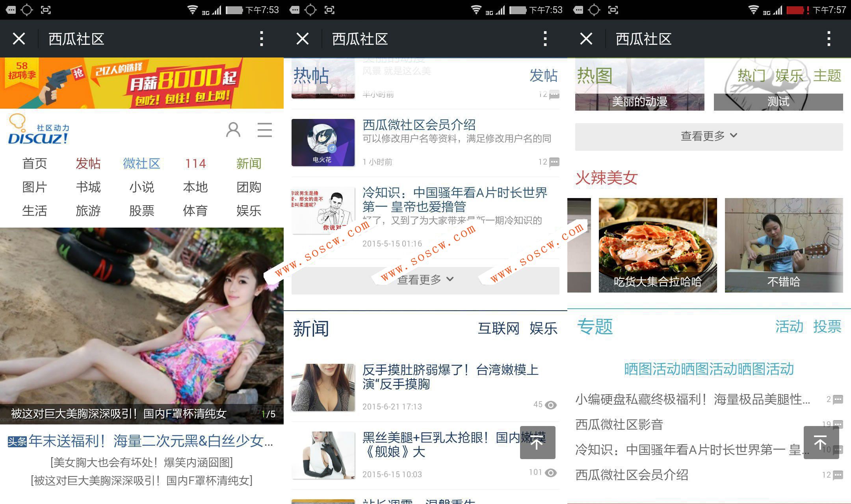Tap the comment icon beside 小编硬盘私藏终极福利
Viewport: 851px width, 504px height.
[x=838, y=400]
